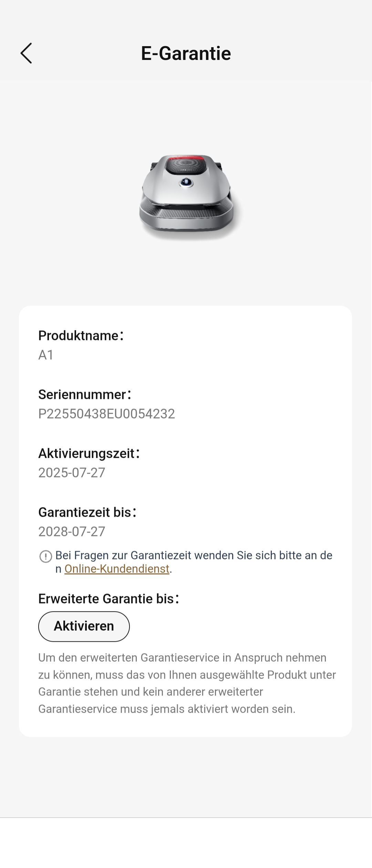This screenshot has height=868, width=372.
Task: Select the warranty end date 2028-07-27
Action: [72, 531]
